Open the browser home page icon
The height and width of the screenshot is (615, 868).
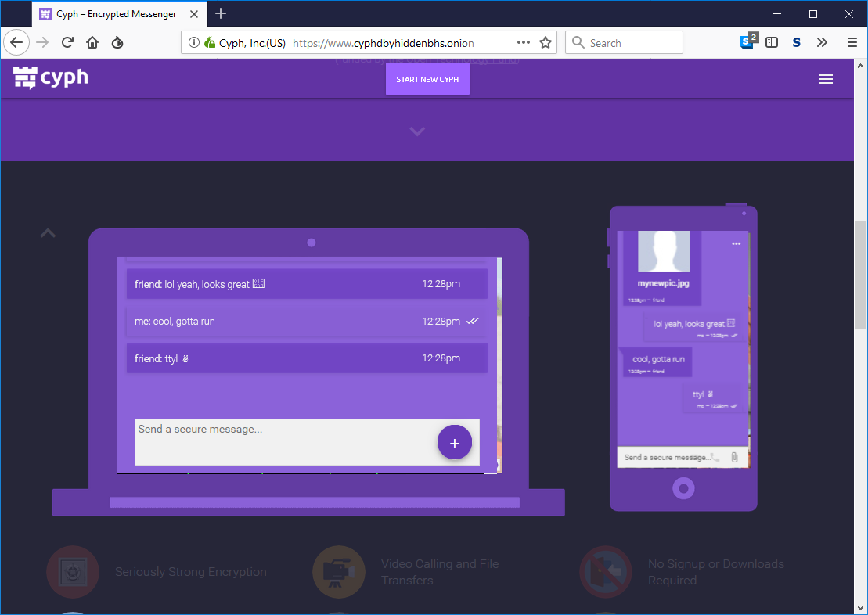click(92, 42)
